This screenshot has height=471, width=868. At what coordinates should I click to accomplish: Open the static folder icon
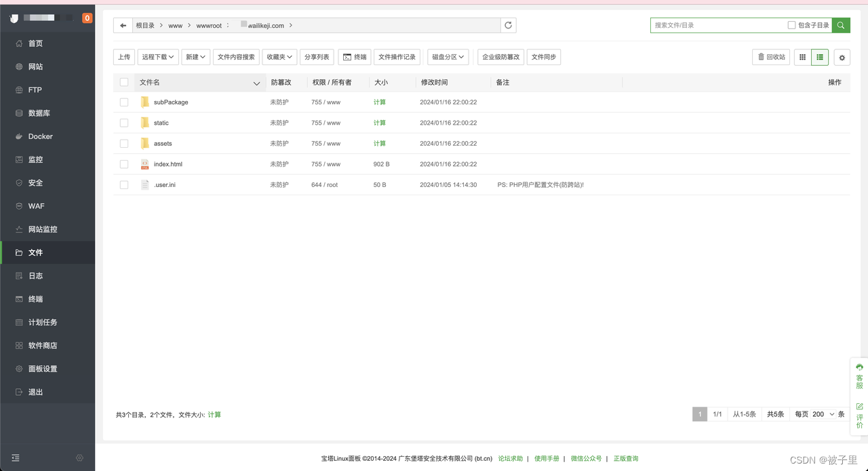pyautogui.click(x=144, y=123)
